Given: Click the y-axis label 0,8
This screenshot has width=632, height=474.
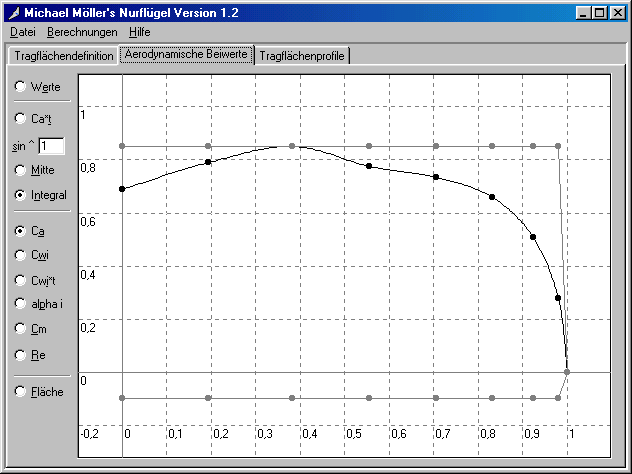Looking at the screenshot, I should (x=88, y=168).
